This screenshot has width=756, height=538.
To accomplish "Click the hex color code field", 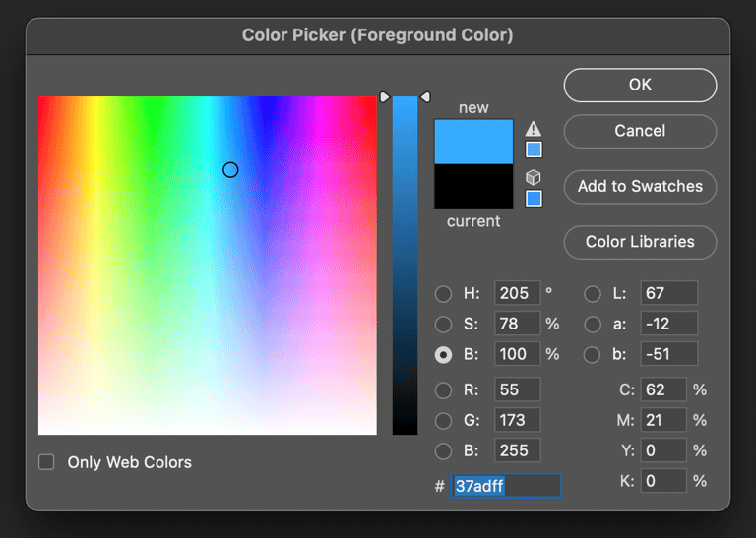I will click(x=506, y=486).
